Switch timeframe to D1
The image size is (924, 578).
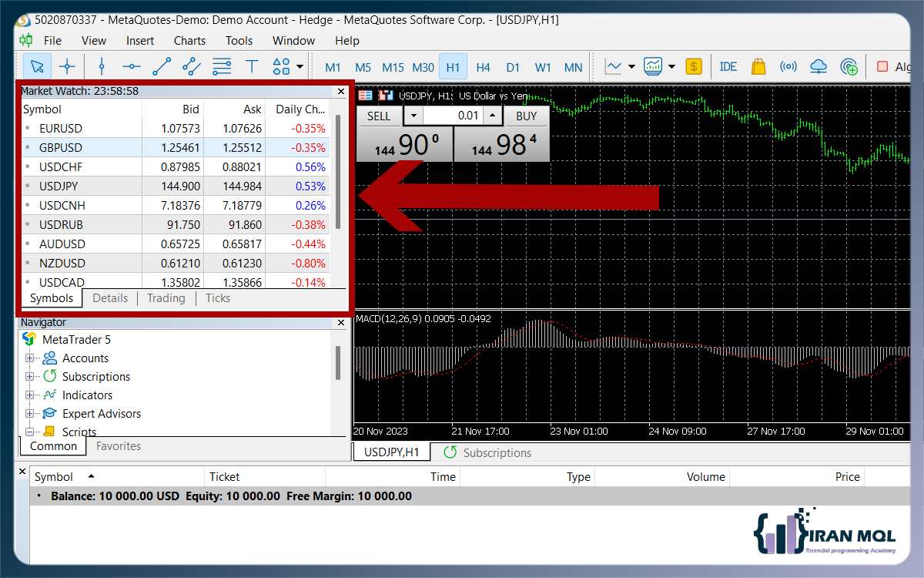click(513, 67)
